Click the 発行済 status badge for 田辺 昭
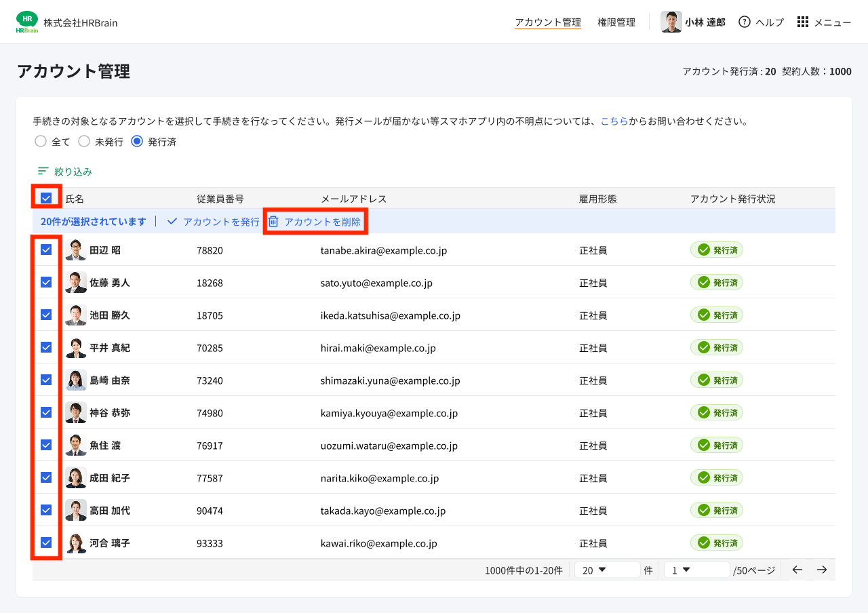The image size is (868, 613). pos(717,250)
